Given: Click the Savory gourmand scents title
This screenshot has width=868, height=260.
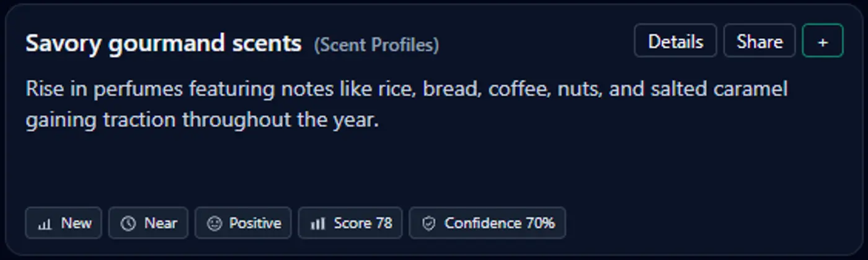Looking at the screenshot, I should click(x=164, y=43).
